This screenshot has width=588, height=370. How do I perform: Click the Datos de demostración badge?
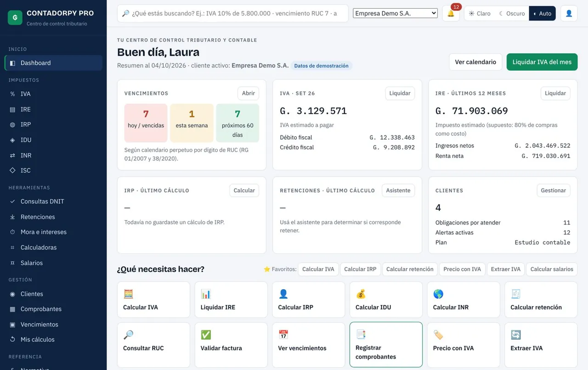tap(321, 66)
